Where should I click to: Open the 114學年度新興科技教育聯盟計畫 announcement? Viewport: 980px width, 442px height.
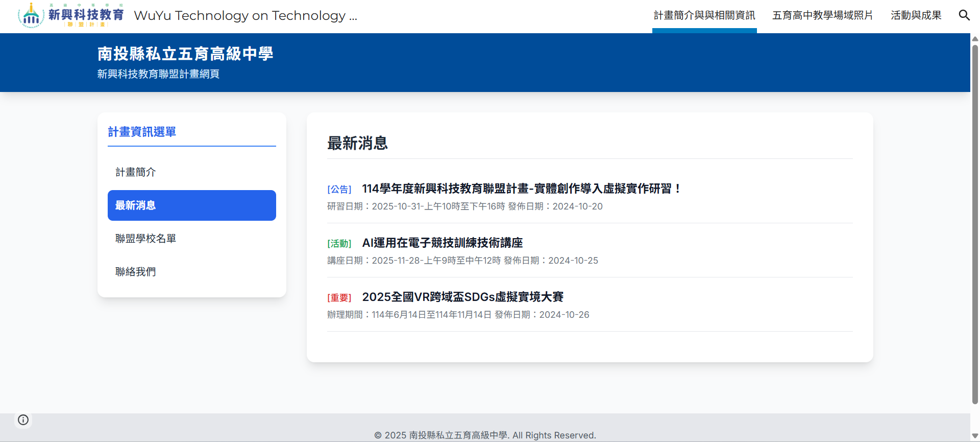coord(521,189)
